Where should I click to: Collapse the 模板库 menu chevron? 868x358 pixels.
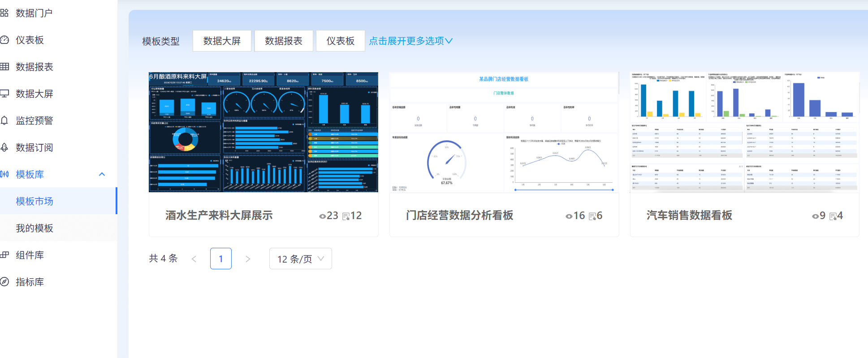(x=102, y=174)
